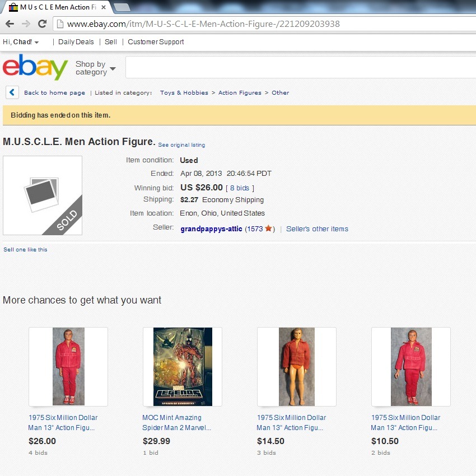Open the Shop by category dropdown
The image size is (476, 476).
point(96,68)
